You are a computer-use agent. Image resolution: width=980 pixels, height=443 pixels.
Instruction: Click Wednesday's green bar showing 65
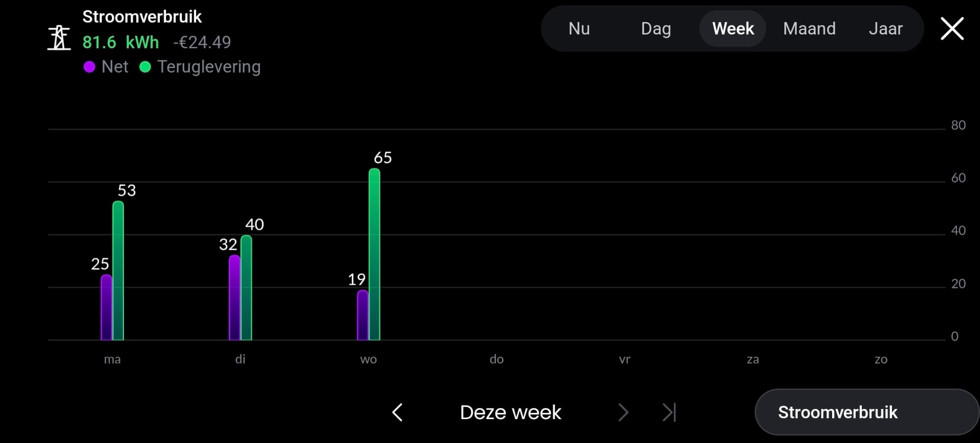pyautogui.click(x=375, y=255)
